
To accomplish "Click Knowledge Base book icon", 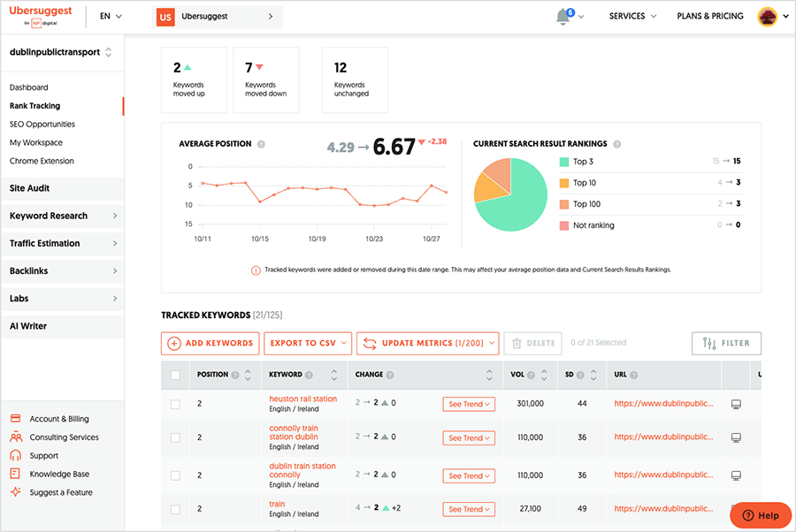I will [x=15, y=473].
